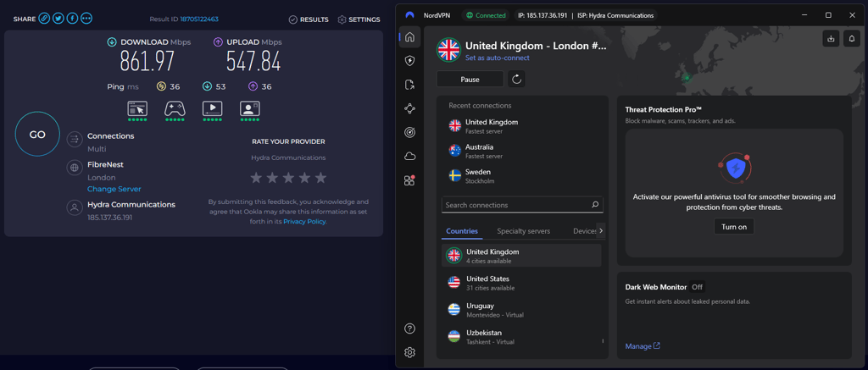The image size is (868, 370).
Task: Share Speedtest result on Twitter
Action: (58, 19)
